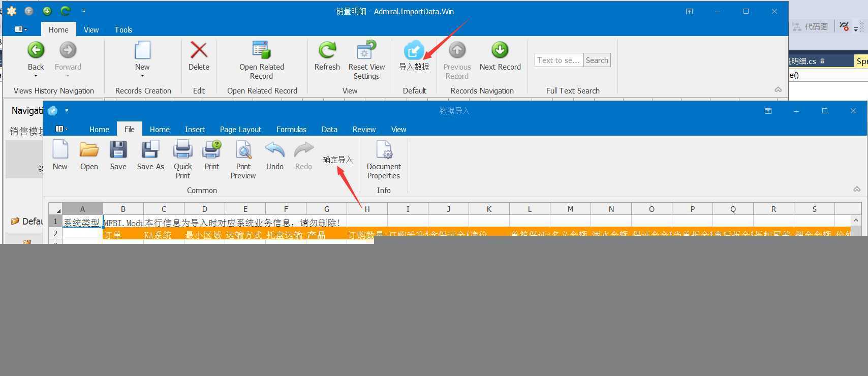
Task: Click the 运输方式 header cell
Action: (x=245, y=234)
